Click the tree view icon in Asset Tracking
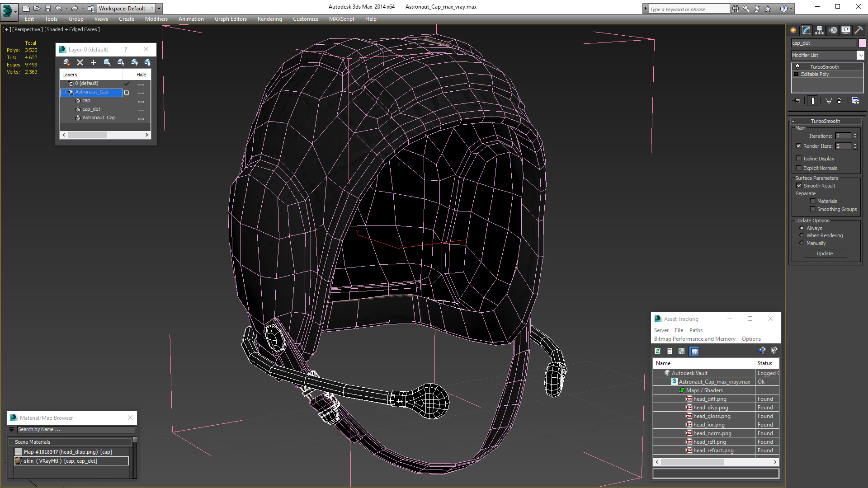This screenshot has height=488, width=868. coord(682,351)
